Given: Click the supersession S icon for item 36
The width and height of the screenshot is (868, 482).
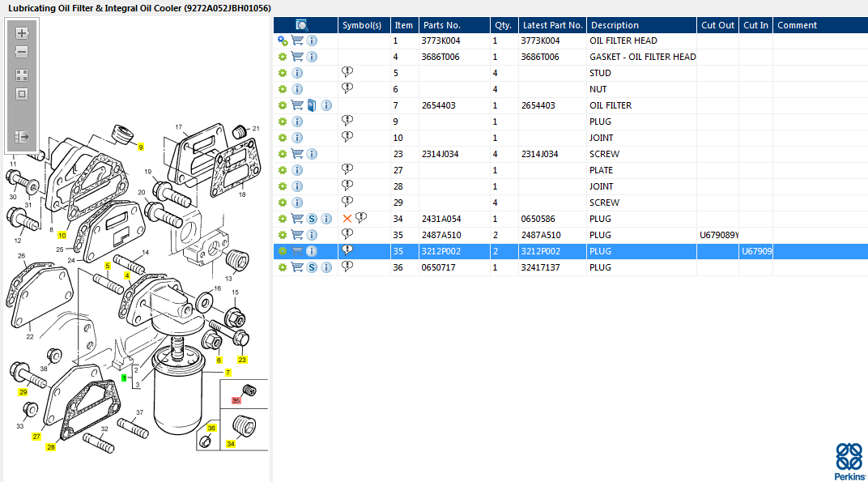Looking at the screenshot, I should coord(312,267).
